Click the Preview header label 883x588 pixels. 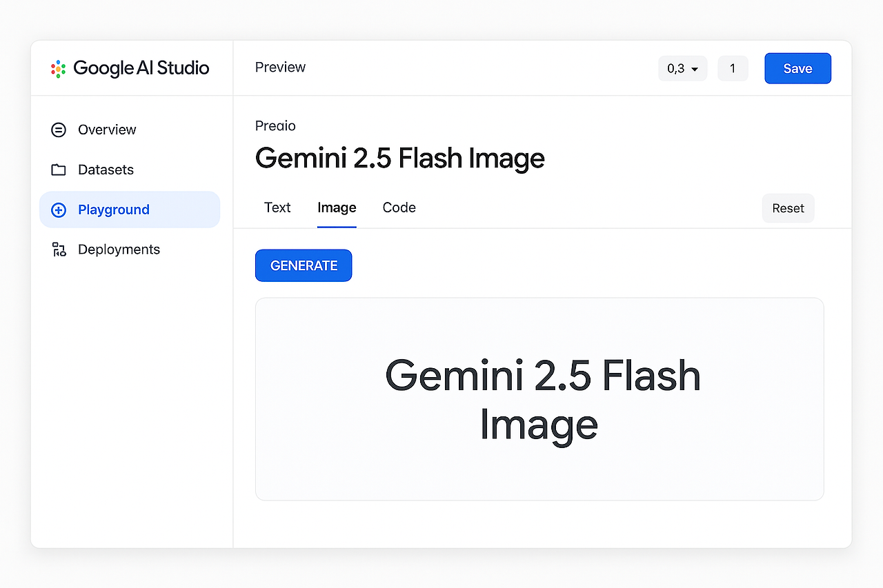click(x=280, y=67)
